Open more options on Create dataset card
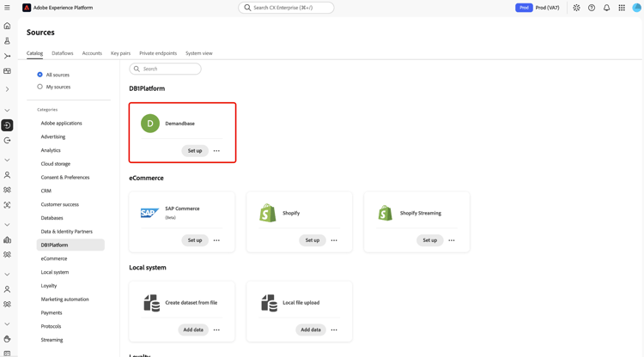This screenshot has width=644, height=357. pos(216,330)
